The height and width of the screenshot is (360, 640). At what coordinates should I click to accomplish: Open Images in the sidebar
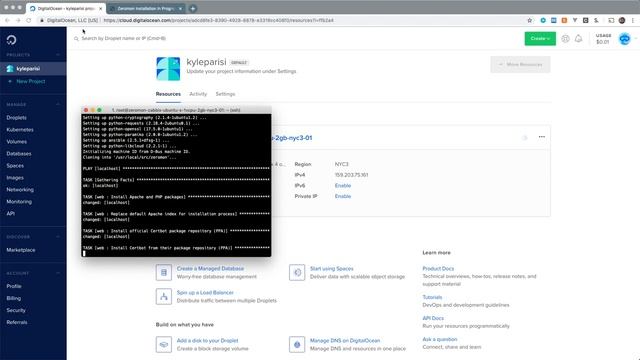pos(15,178)
